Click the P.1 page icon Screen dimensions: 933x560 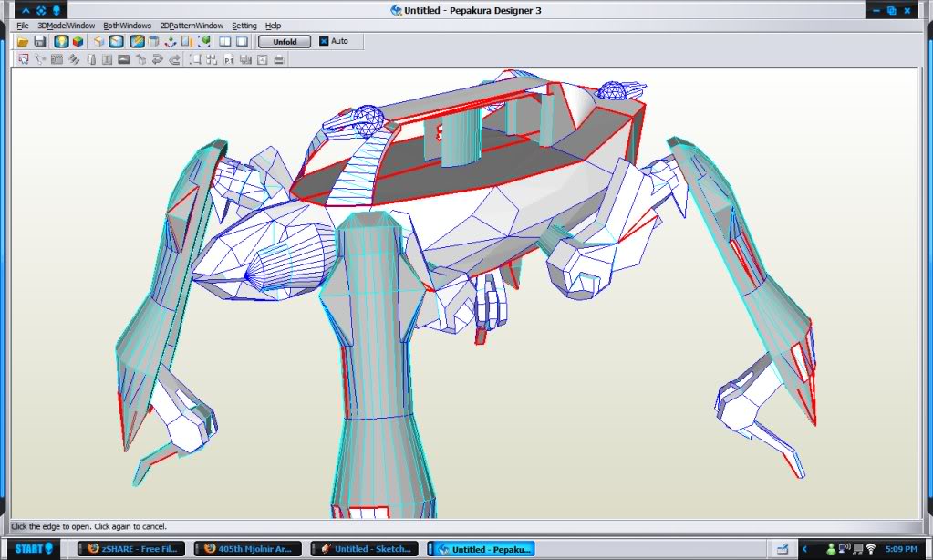click(228, 60)
